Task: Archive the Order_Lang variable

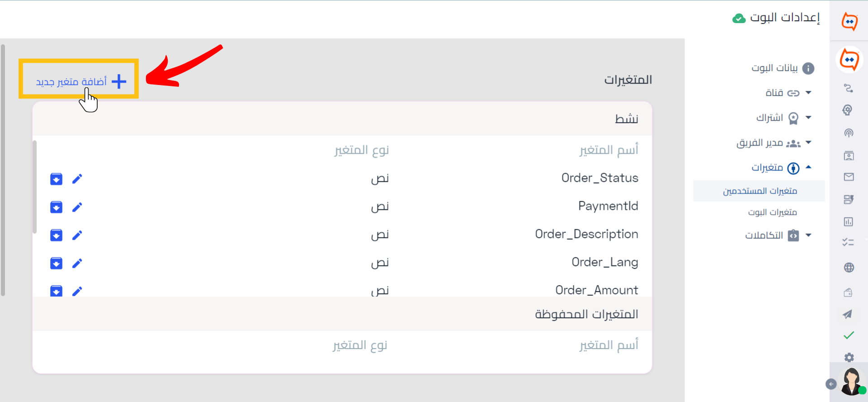Action: (x=56, y=263)
